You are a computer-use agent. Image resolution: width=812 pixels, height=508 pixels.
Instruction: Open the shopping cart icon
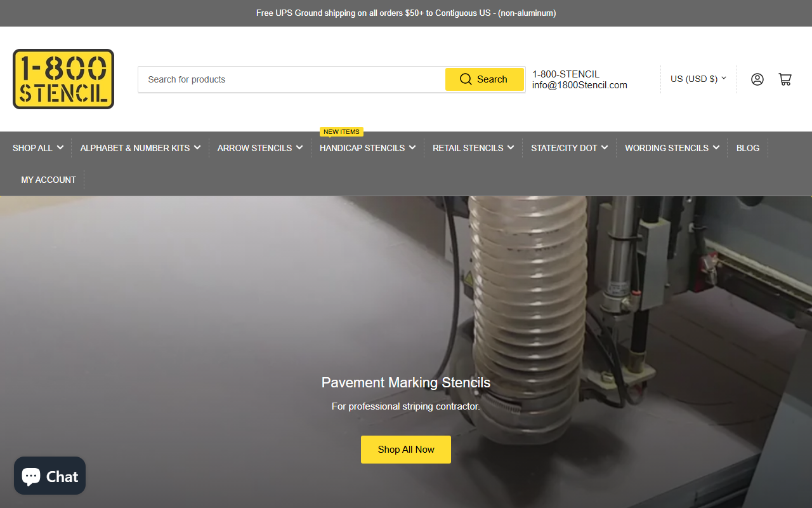[785, 79]
